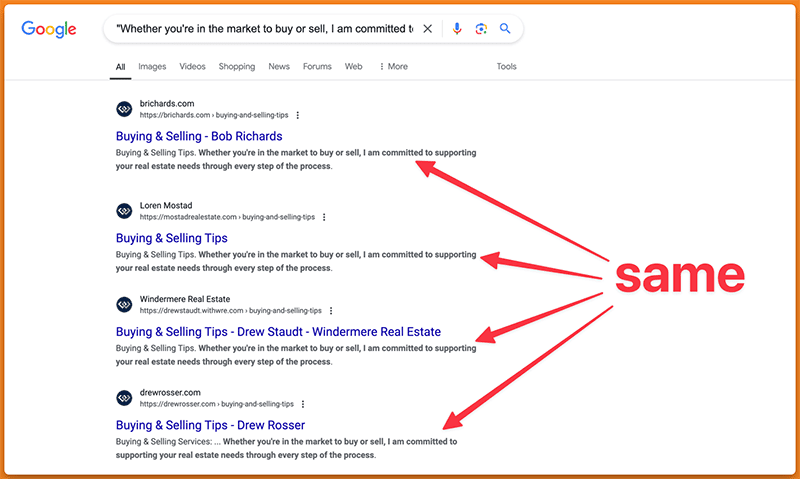Click the brichards.com site name
Screen dimensions: 800x479
167,104
